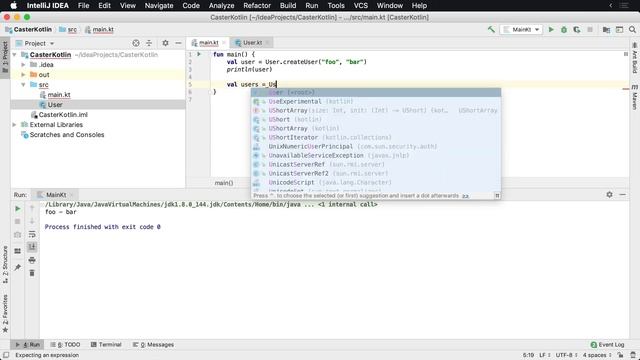Screen dimensions: 640x360
Task: Click the run gutter arrow beside main()
Action: 199,54
